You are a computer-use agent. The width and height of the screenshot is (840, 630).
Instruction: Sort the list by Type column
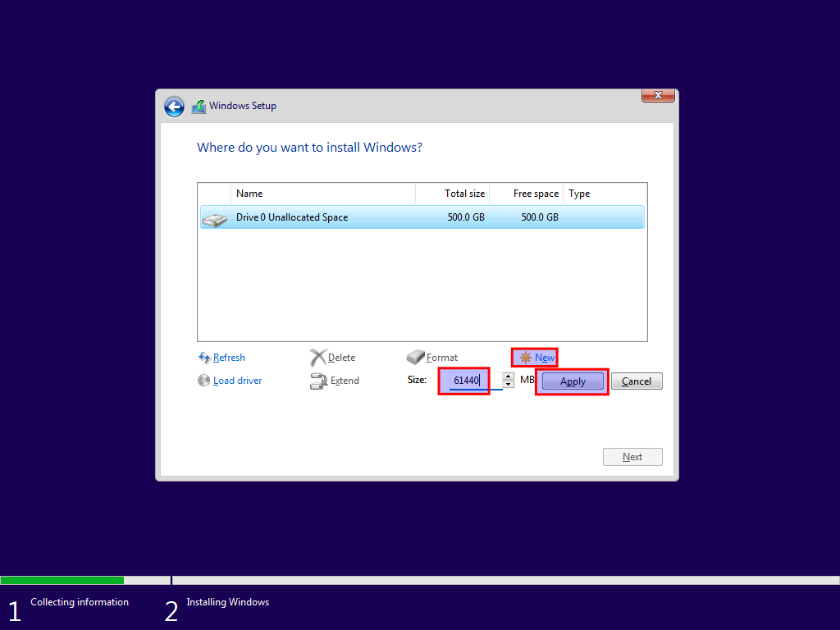pyautogui.click(x=605, y=194)
